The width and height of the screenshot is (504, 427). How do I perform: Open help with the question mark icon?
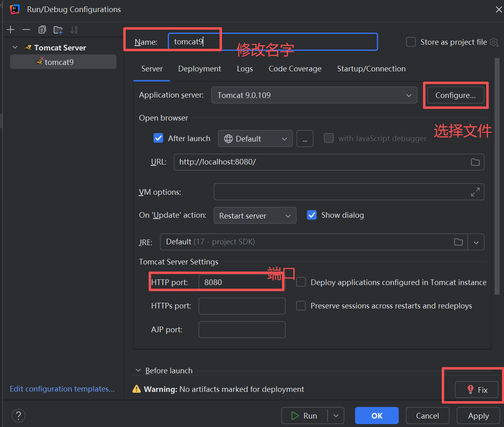coord(19,415)
